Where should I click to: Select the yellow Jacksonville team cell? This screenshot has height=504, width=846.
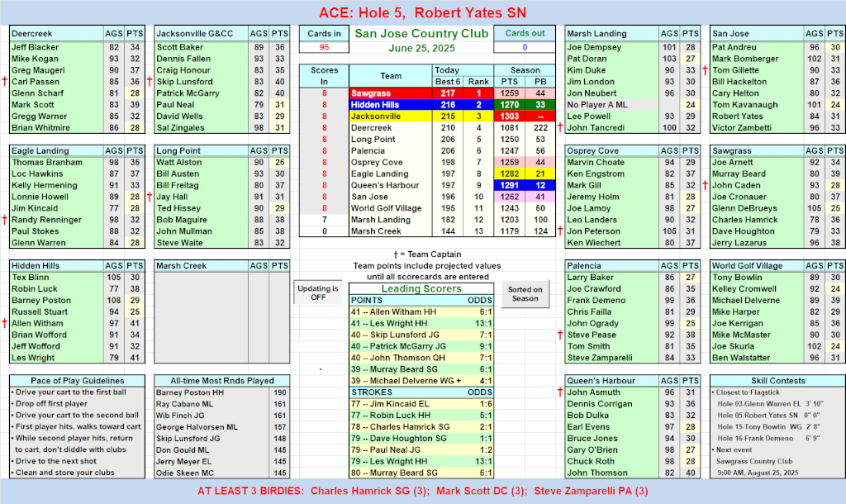coord(391,116)
